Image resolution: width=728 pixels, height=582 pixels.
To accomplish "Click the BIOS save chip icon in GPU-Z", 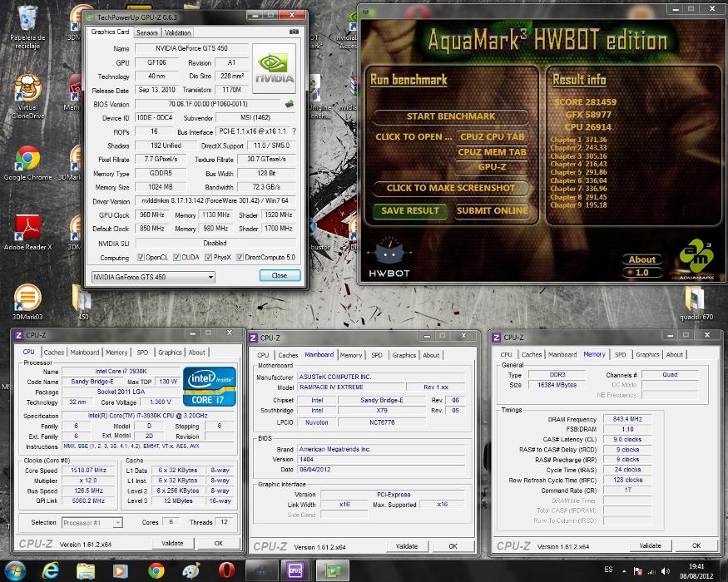I will (290, 104).
